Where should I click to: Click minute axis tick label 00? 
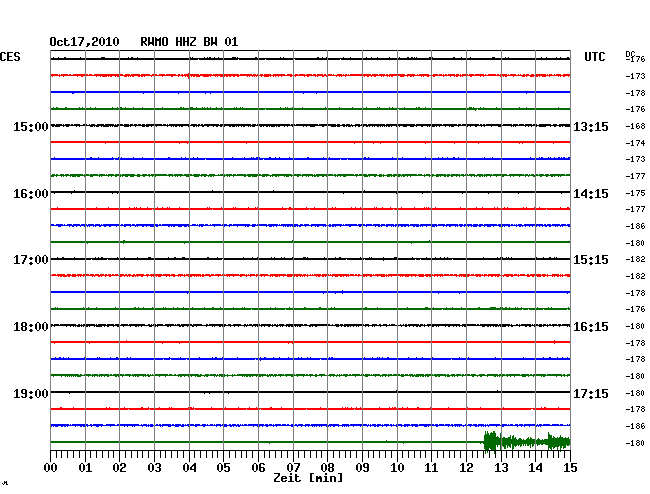tap(51, 467)
